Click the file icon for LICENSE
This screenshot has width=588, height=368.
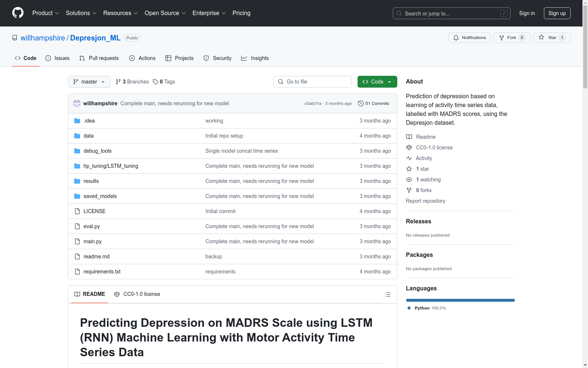77,211
